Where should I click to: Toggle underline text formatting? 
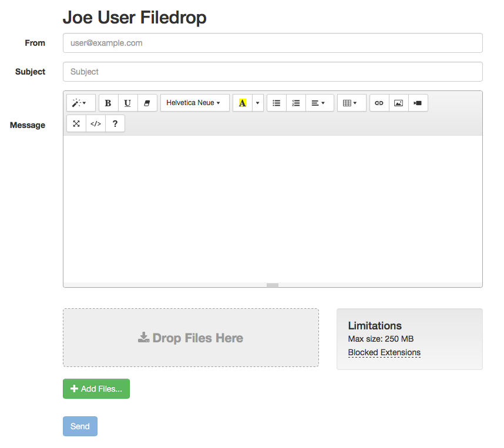(x=127, y=103)
